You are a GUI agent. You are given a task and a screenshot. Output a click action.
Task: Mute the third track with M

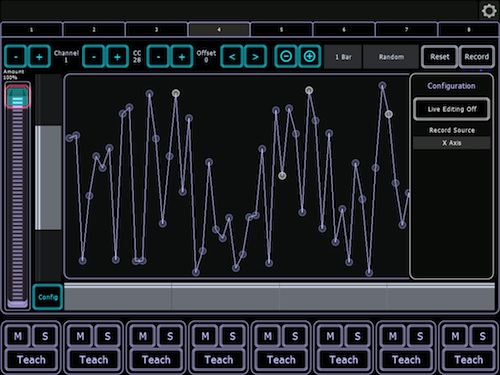pos(143,336)
